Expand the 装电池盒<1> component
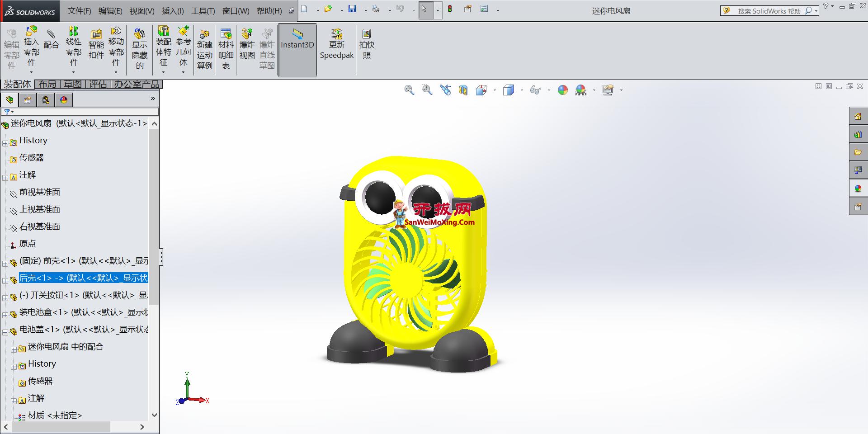868x434 pixels. 5,315
